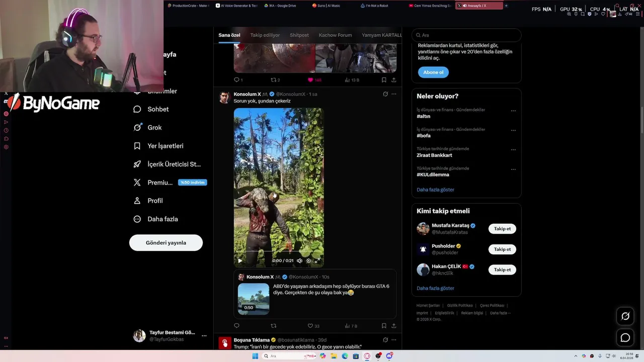Switch to Kachow Forum tab
Screen dimensions: 644x362
(x=335, y=35)
